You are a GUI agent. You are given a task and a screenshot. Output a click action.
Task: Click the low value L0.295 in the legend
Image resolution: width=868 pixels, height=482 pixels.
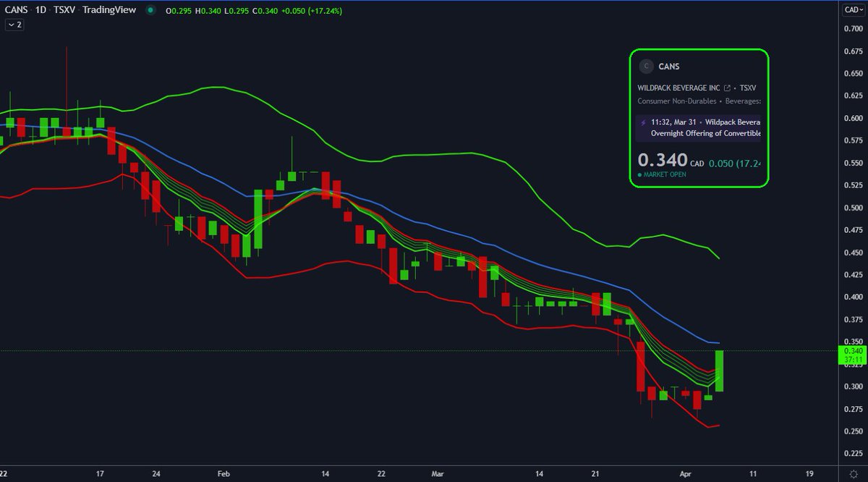point(237,11)
